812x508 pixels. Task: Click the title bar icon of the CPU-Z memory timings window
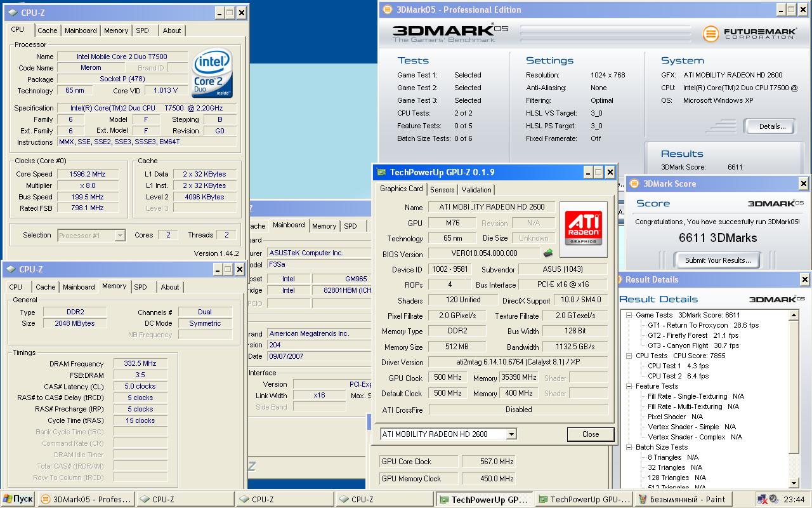click(x=11, y=269)
